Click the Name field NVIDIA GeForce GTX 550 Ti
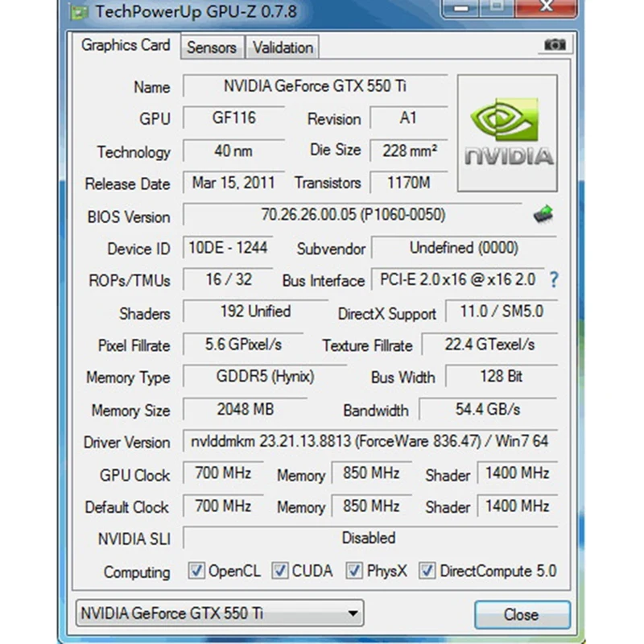This screenshot has width=644, height=644. coord(315,86)
